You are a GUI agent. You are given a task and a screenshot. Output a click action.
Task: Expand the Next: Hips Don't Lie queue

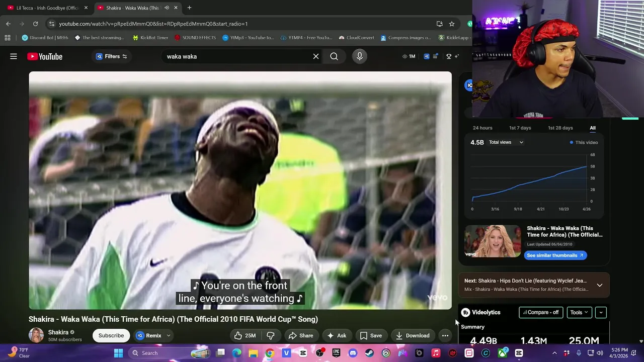[x=600, y=285]
